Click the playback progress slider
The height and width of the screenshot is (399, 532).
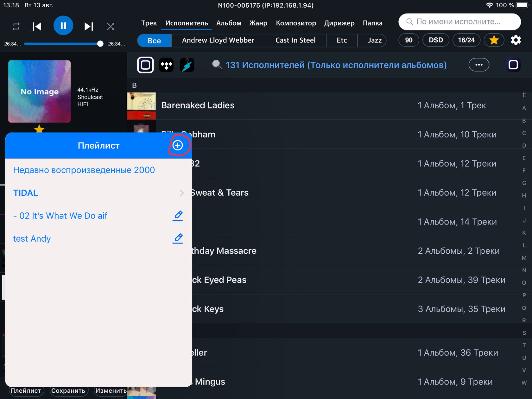click(x=64, y=44)
